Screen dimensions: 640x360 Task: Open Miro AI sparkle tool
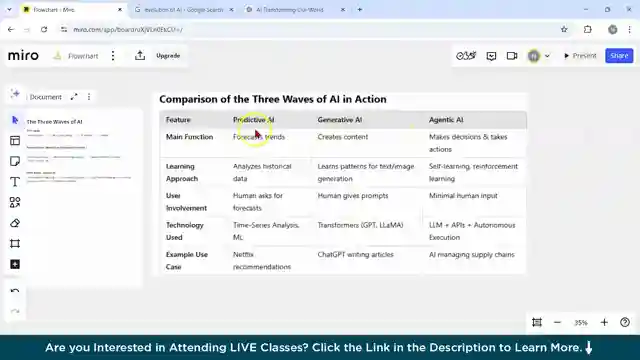click(x=15, y=94)
